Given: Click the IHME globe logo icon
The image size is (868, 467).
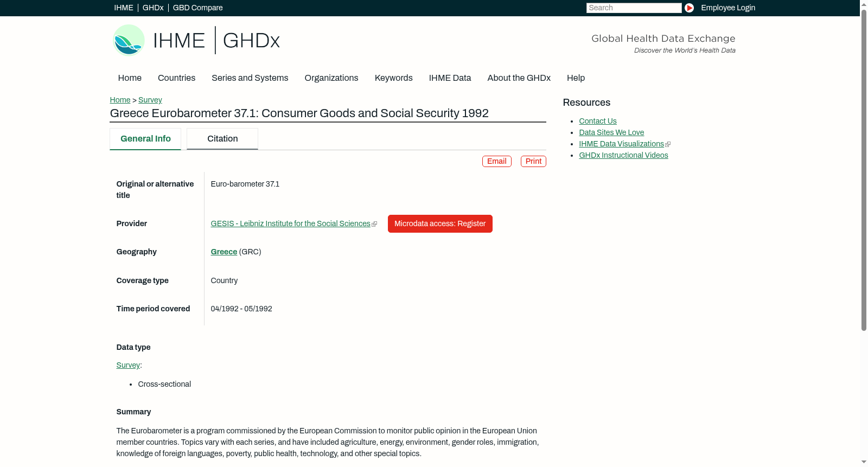Looking at the screenshot, I should click(x=129, y=40).
